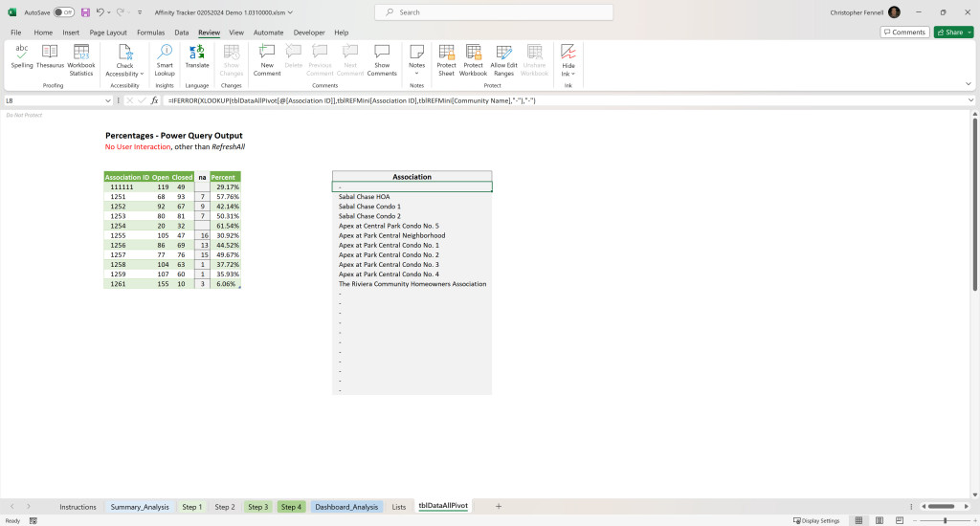980x526 pixels.
Task: Toggle the AutoSave switch
Action: click(x=64, y=12)
